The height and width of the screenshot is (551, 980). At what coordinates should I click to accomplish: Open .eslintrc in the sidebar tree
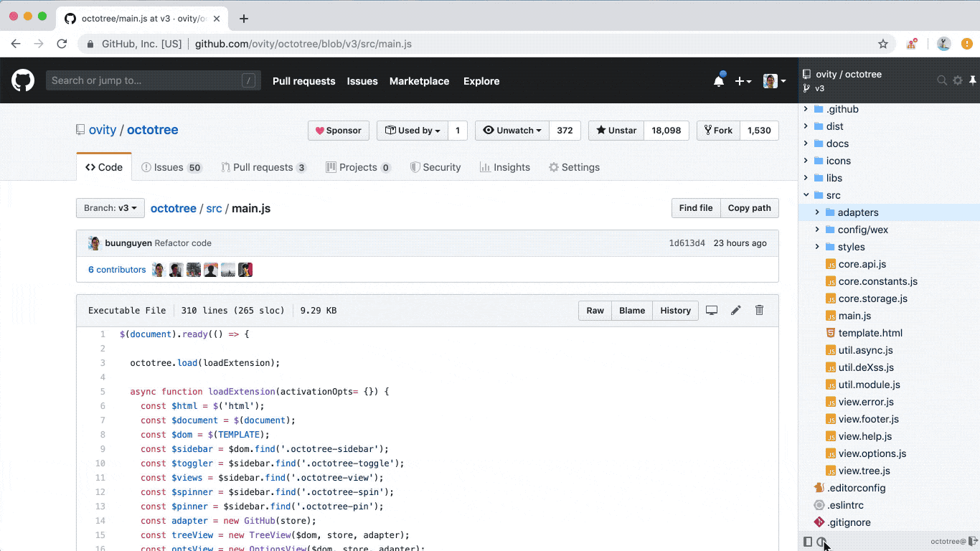[x=845, y=505]
